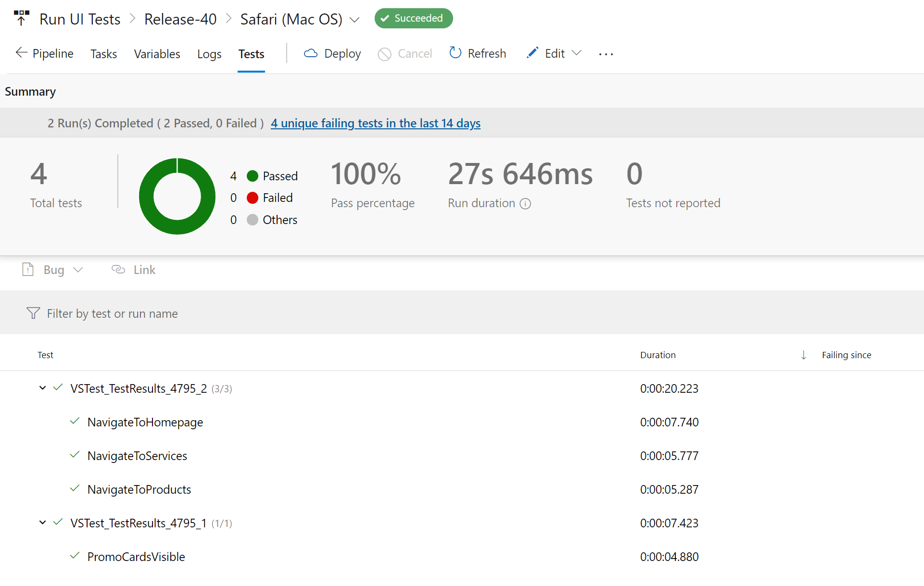Image resolution: width=924 pixels, height=586 pixels.
Task: Switch to the Logs tab
Action: click(x=209, y=54)
